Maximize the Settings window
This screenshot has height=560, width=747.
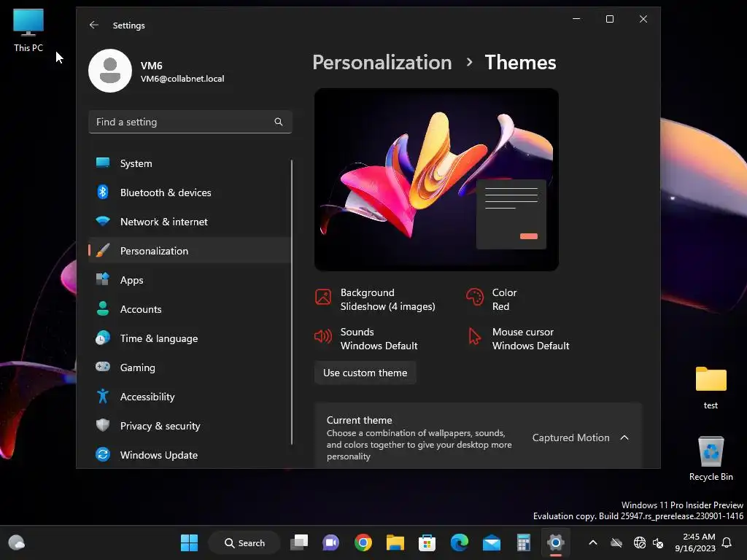tap(610, 19)
